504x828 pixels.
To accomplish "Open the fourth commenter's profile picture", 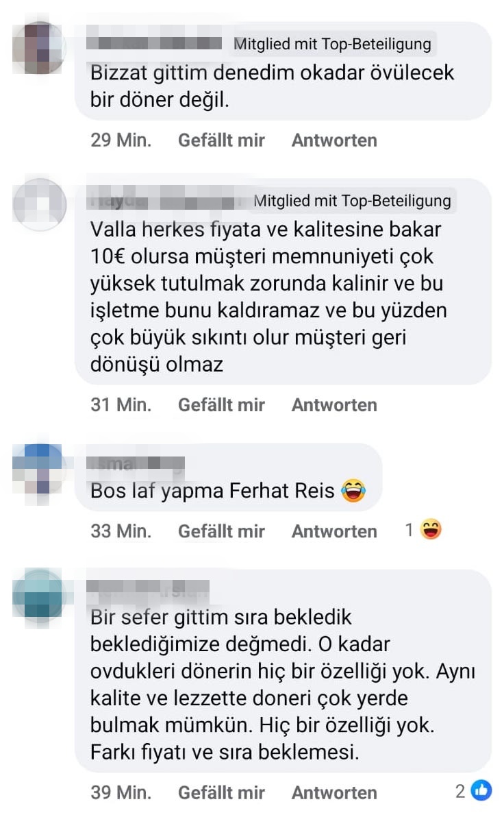I will (39, 595).
